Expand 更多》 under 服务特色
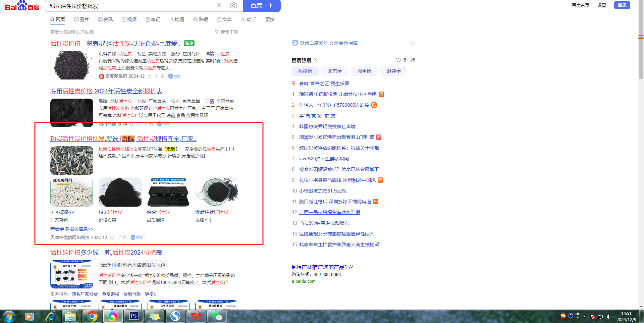 (x=151, y=294)
